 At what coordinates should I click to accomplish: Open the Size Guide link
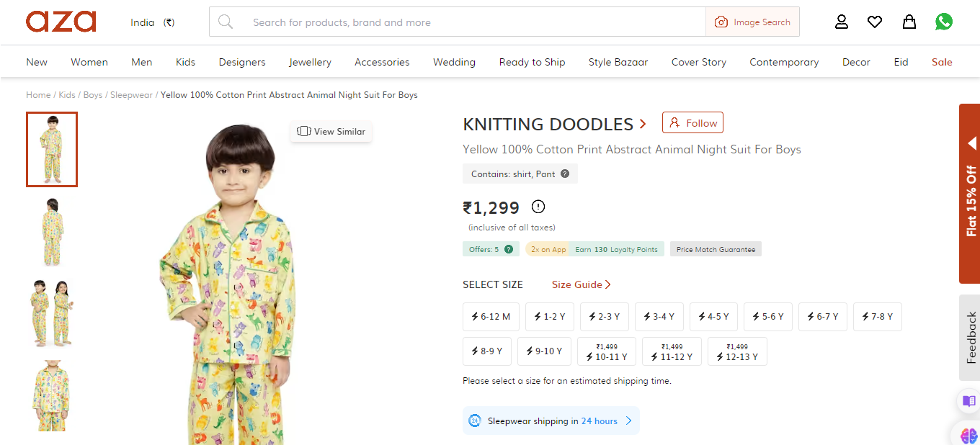(581, 284)
